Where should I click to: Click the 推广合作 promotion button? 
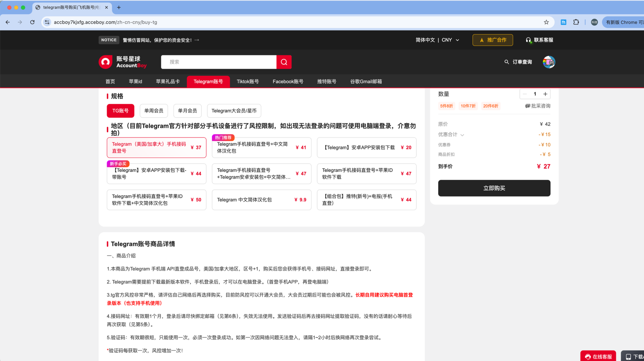[x=492, y=40]
